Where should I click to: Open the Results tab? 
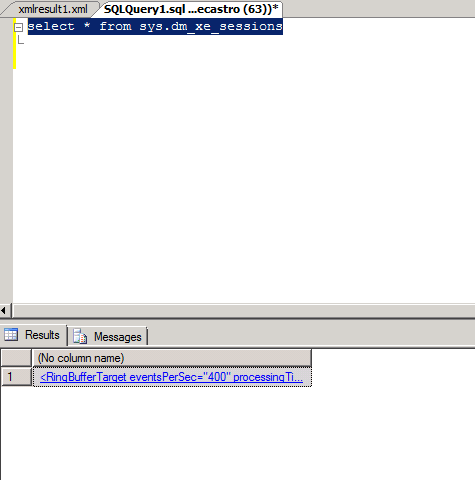tap(33, 335)
